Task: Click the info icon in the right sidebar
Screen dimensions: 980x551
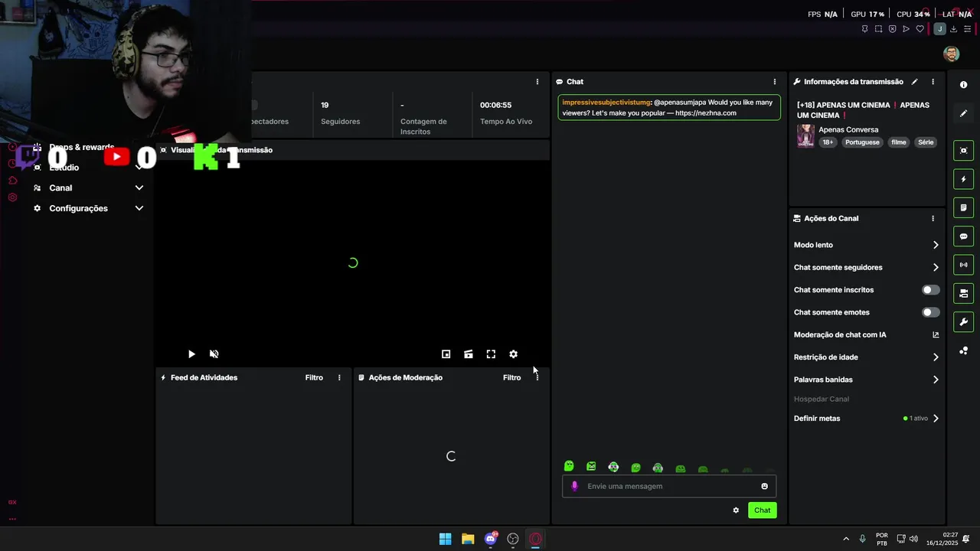Action: tap(964, 85)
